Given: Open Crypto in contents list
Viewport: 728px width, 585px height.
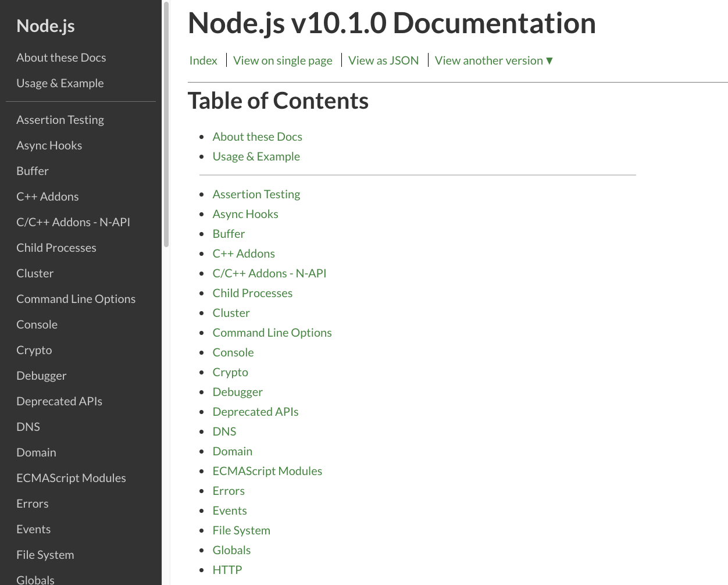Looking at the screenshot, I should tap(230, 372).
